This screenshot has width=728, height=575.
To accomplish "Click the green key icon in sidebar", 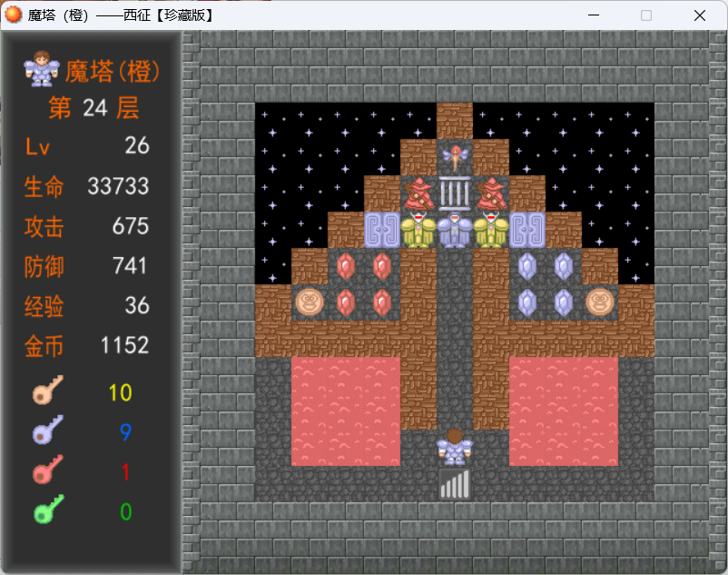I will pyautogui.click(x=49, y=509).
